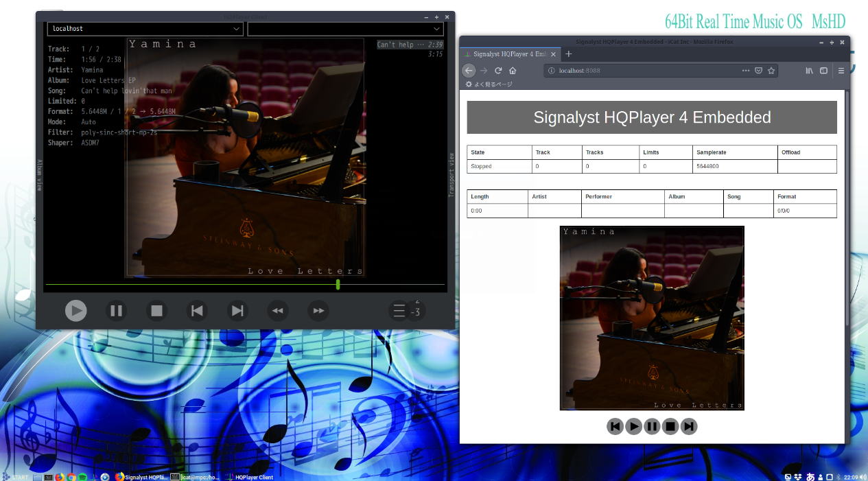
Task: Reload the Firefox page
Action: 498,70
